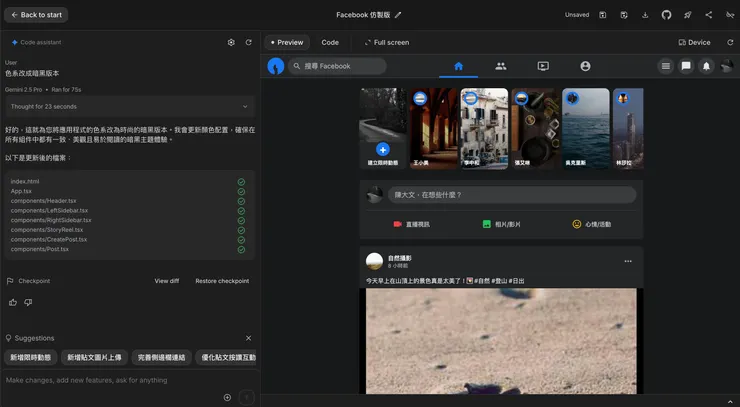740x407 pixels.
Task: Open the GitHub icon in top bar
Action: pos(666,15)
